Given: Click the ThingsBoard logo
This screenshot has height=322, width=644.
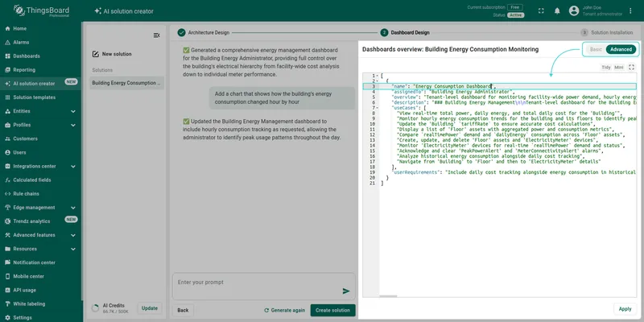Looking at the screenshot, I should coord(41,11).
